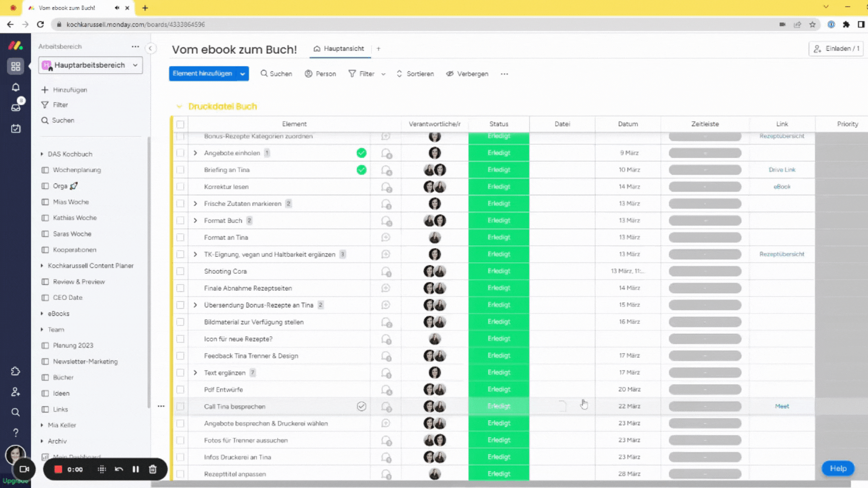Open the Drive Link for Briefing an Tina
The height and width of the screenshot is (488, 868).
point(782,170)
